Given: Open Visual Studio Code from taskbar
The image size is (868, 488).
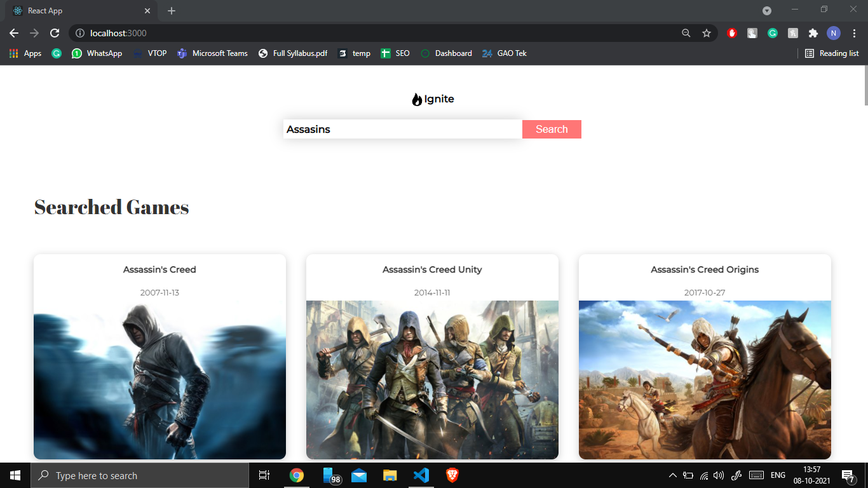Looking at the screenshot, I should [421, 475].
